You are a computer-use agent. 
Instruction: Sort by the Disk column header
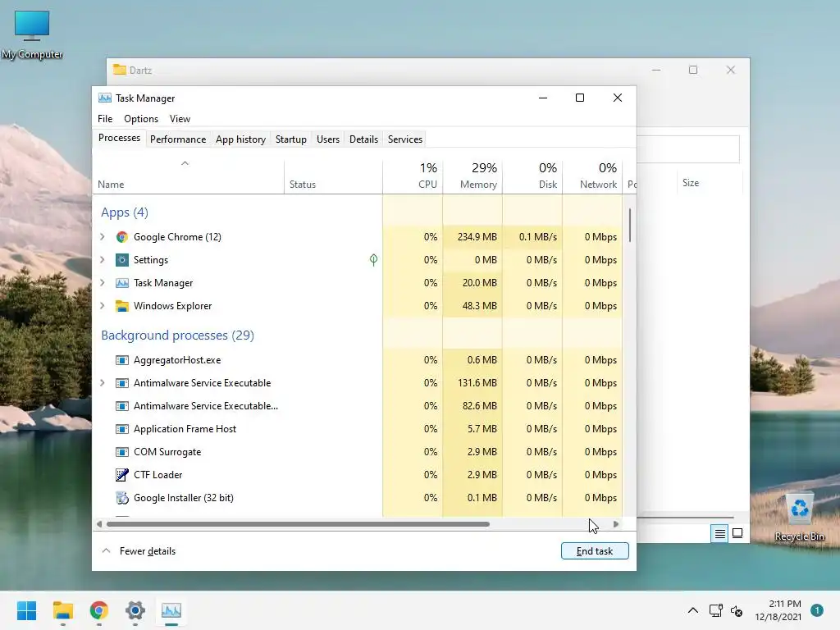click(x=532, y=177)
